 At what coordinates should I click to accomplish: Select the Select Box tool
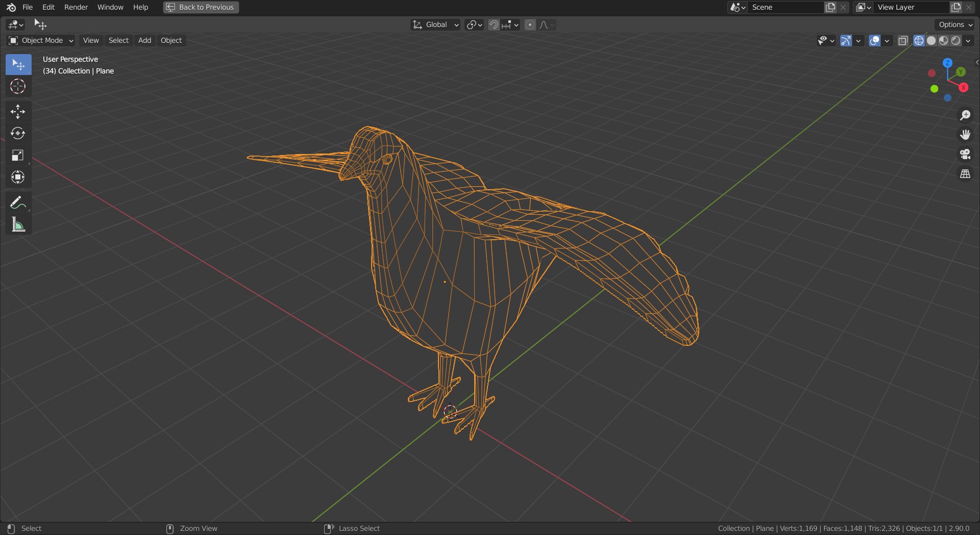[x=18, y=65]
